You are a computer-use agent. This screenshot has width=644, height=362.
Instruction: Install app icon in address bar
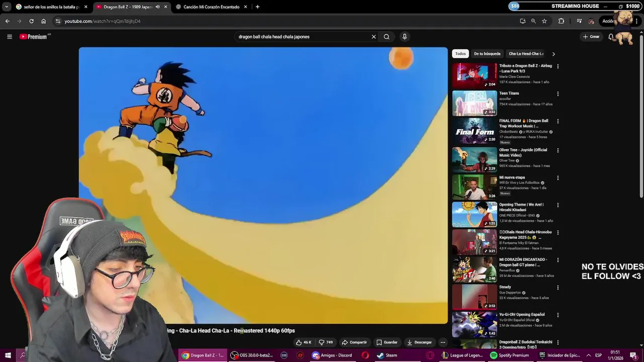pos(523,21)
